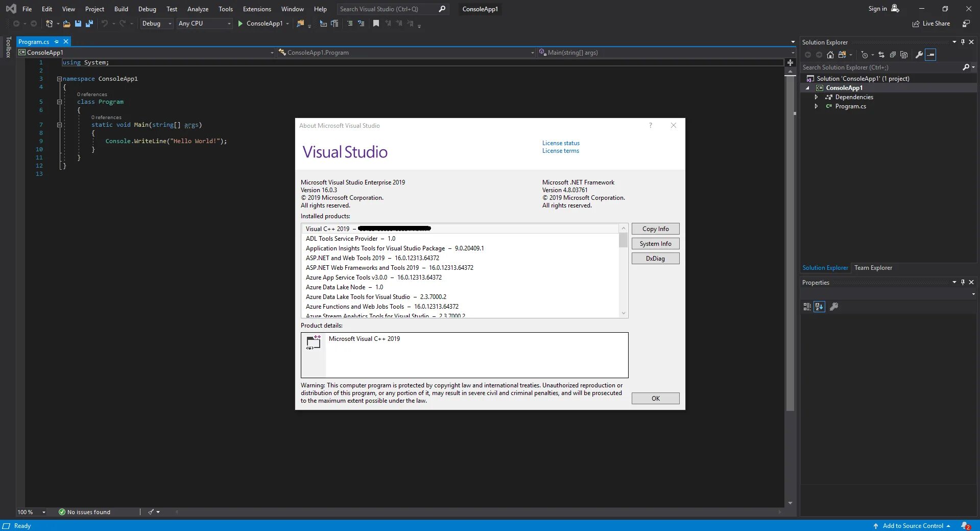Open the notifications icon in the status bar
The height and width of the screenshot is (531, 980).
click(x=965, y=526)
